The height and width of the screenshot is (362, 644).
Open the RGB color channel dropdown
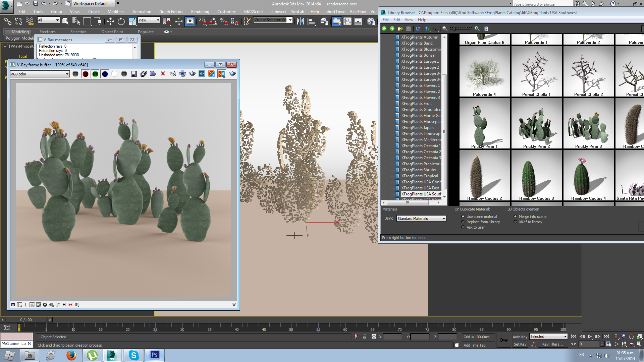40,74
